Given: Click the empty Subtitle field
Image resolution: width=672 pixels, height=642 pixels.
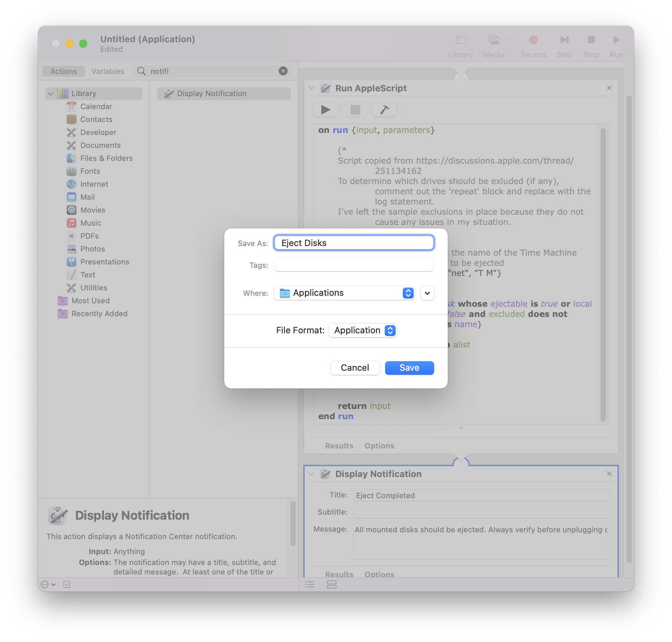Looking at the screenshot, I should 481,512.
